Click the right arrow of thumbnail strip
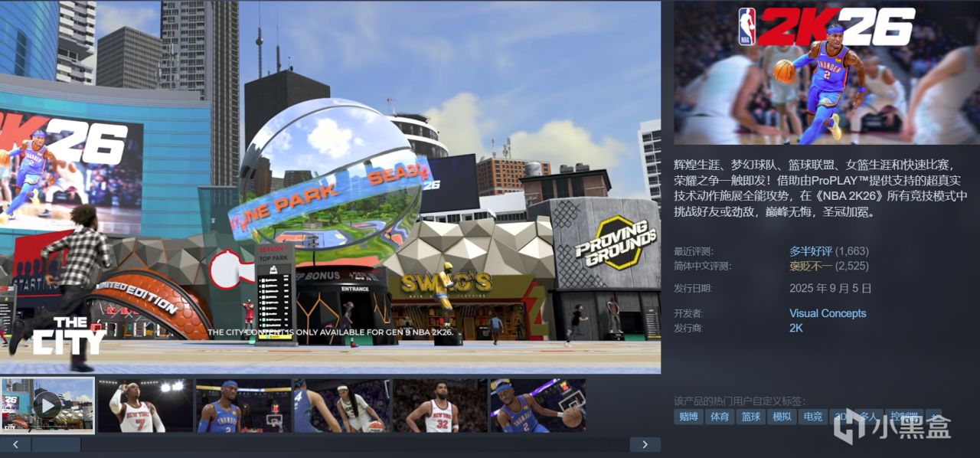 645,444
